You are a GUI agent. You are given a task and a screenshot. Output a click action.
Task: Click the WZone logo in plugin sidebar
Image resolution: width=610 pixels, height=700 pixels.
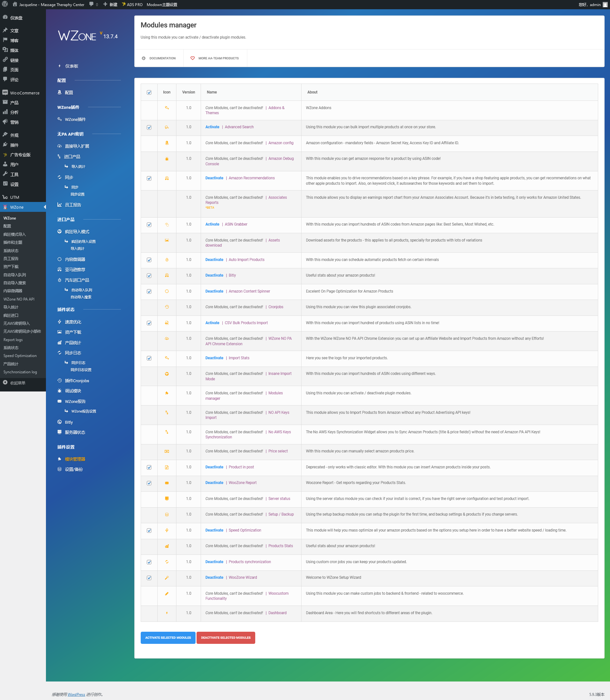(x=77, y=36)
